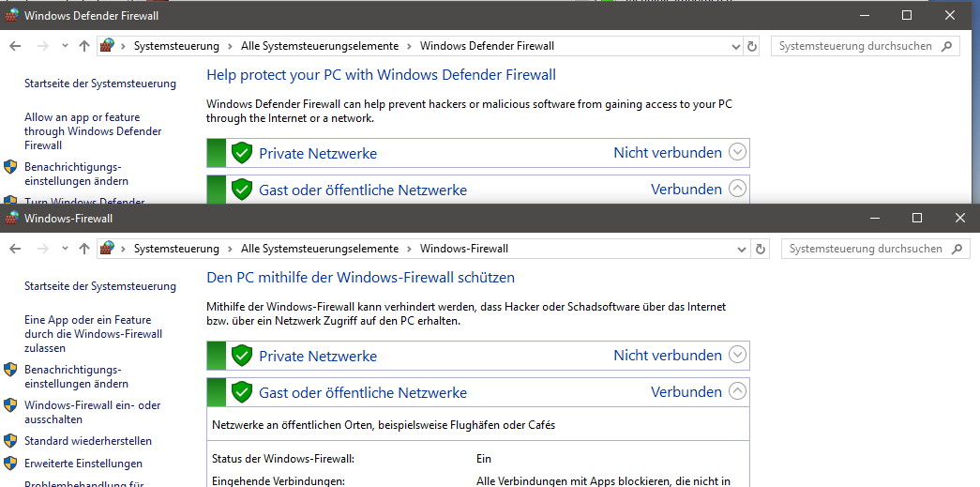Collapse Gast oder öffentliche Netzwerke in Defender window
The width and height of the screenshot is (980, 487).
coord(737,189)
